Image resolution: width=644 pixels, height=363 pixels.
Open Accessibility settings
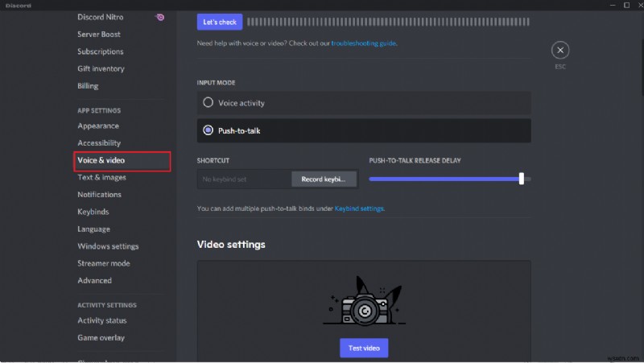(x=99, y=143)
